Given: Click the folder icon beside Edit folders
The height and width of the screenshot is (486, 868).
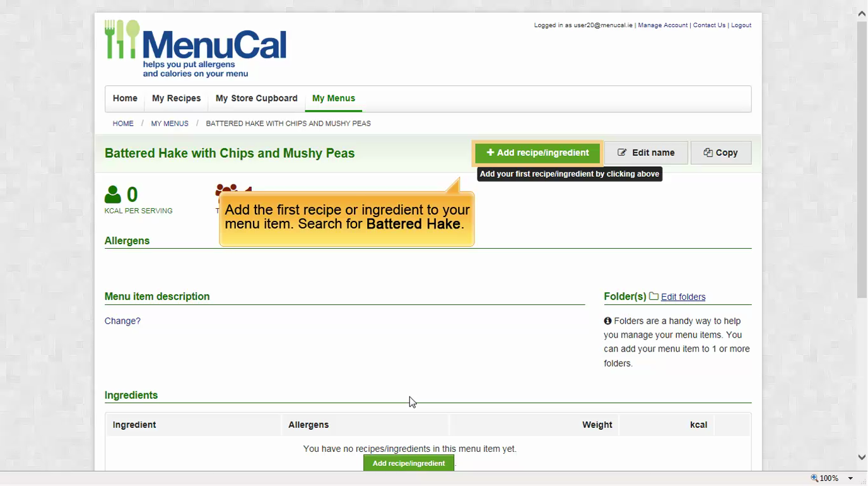Looking at the screenshot, I should [x=654, y=296].
